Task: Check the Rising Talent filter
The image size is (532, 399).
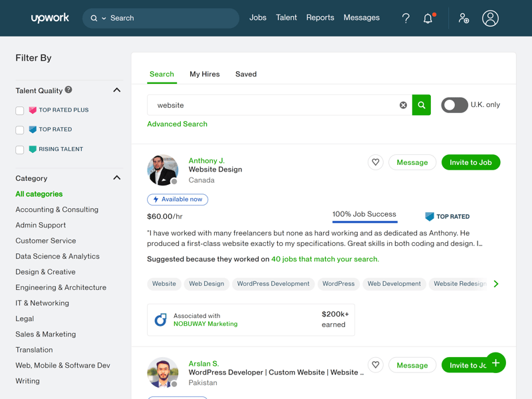Action: [x=20, y=150]
